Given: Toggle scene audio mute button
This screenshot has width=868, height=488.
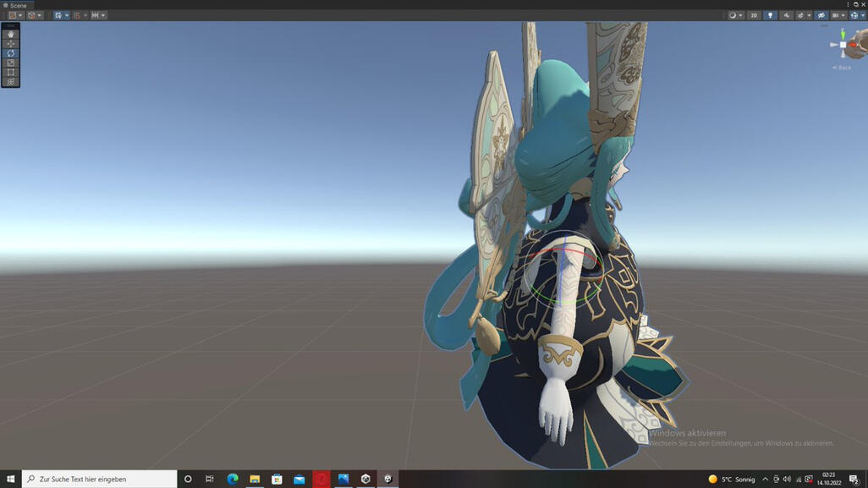Looking at the screenshot, I should click(786, 15).
